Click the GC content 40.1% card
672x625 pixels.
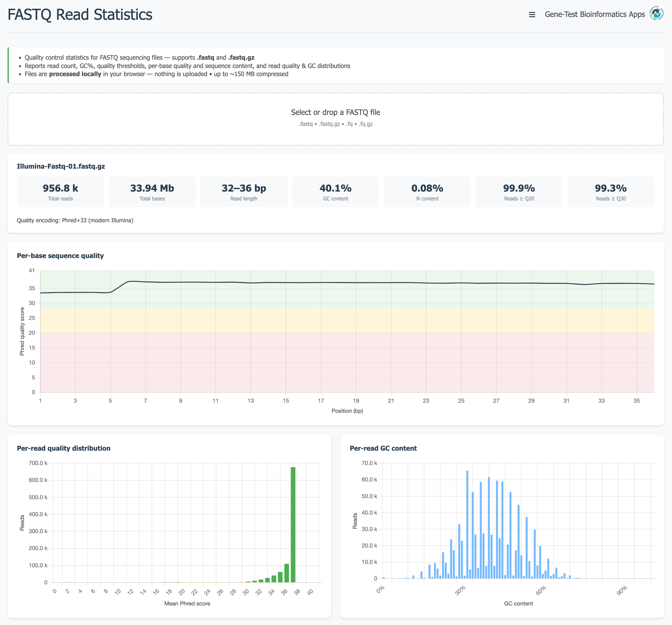[336, 191]
